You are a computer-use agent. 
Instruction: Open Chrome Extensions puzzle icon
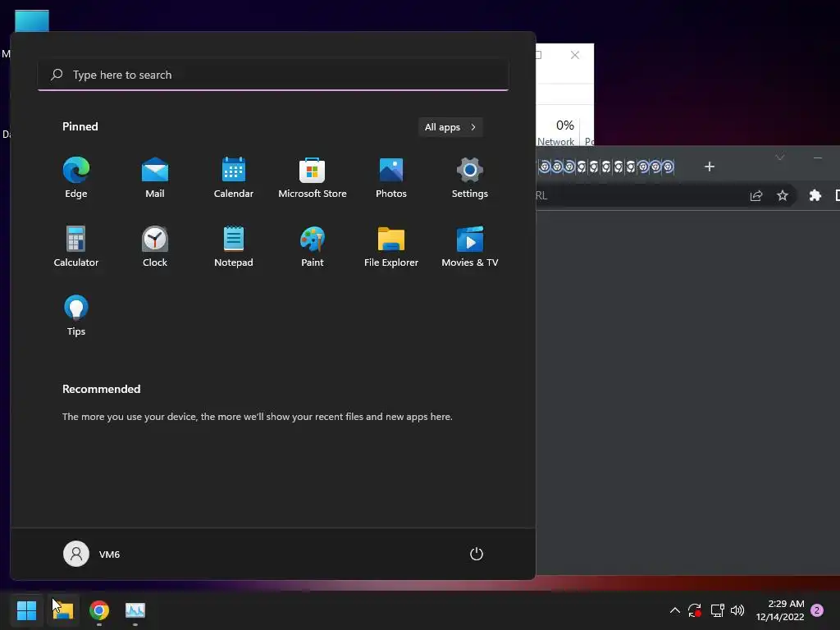815,195
